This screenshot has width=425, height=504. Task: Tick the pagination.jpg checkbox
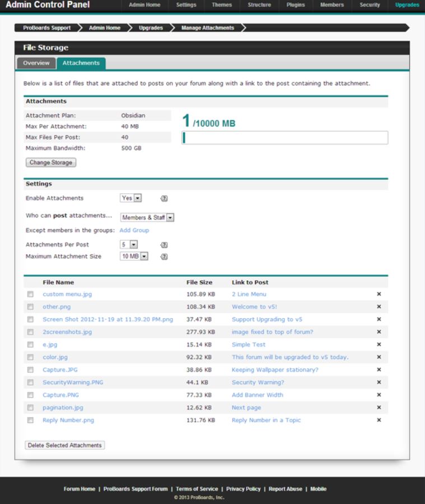[x=30, y=408]
